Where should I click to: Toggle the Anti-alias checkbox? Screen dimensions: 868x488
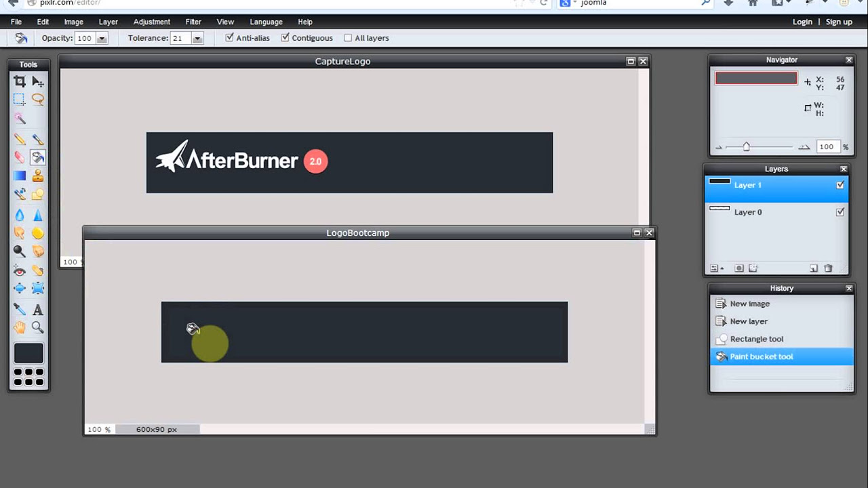(x=229, y=38)
